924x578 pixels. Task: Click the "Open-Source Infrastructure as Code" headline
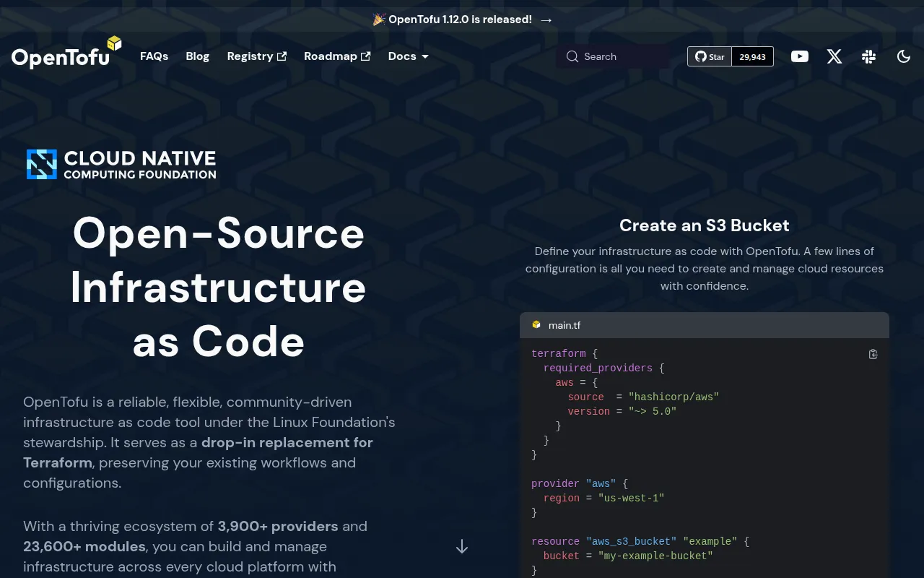[219, 287]
